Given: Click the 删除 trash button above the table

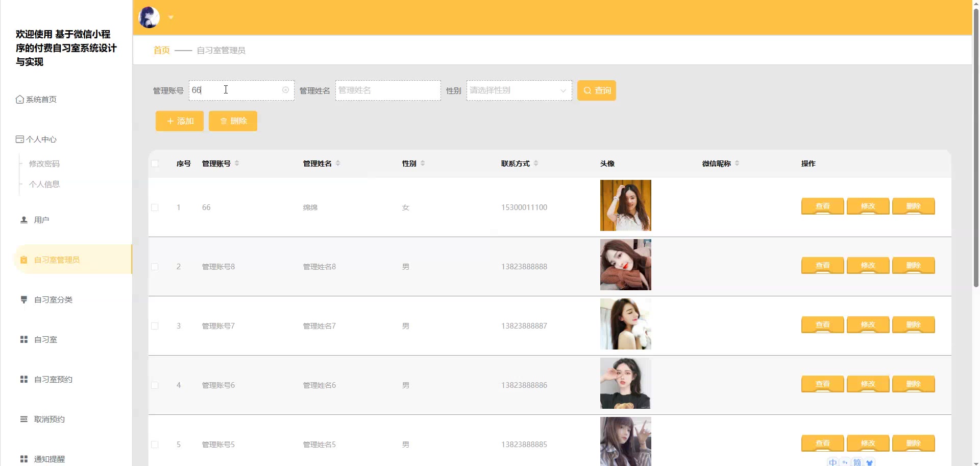Looking at the screenshot, I should click(x=233, y=121).
